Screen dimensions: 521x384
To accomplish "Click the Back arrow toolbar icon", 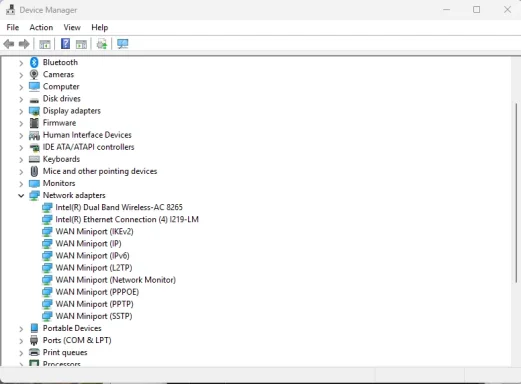I will coord(9,44).
